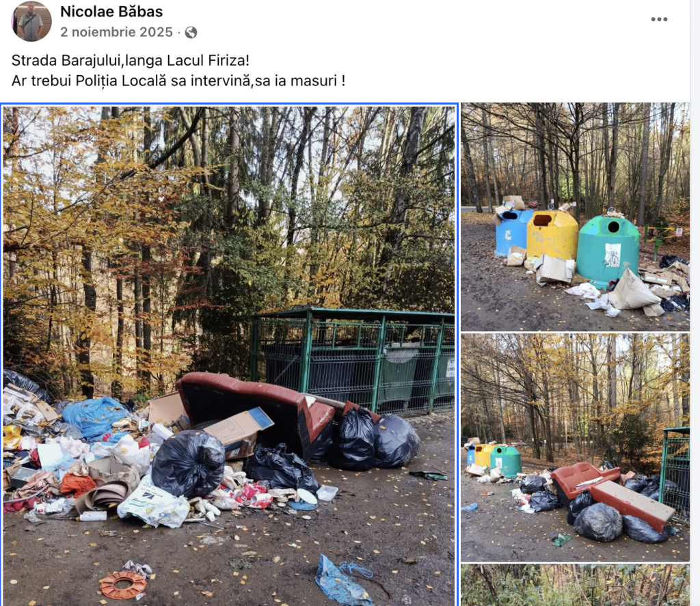Click the post text about Strada Barajului
The height and width of the screenshot is (606, 700).
pos(130,60)
